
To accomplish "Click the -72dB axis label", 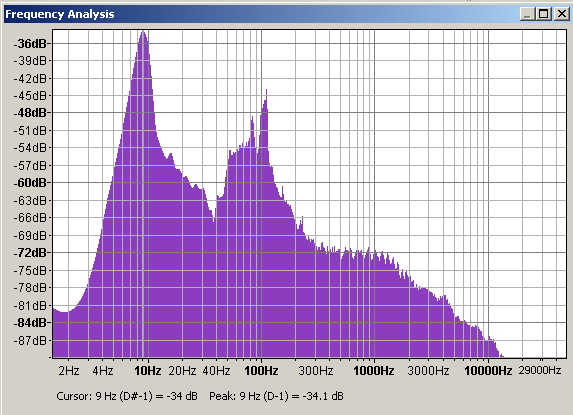I will pyautogui.click(x=31, y=253).
